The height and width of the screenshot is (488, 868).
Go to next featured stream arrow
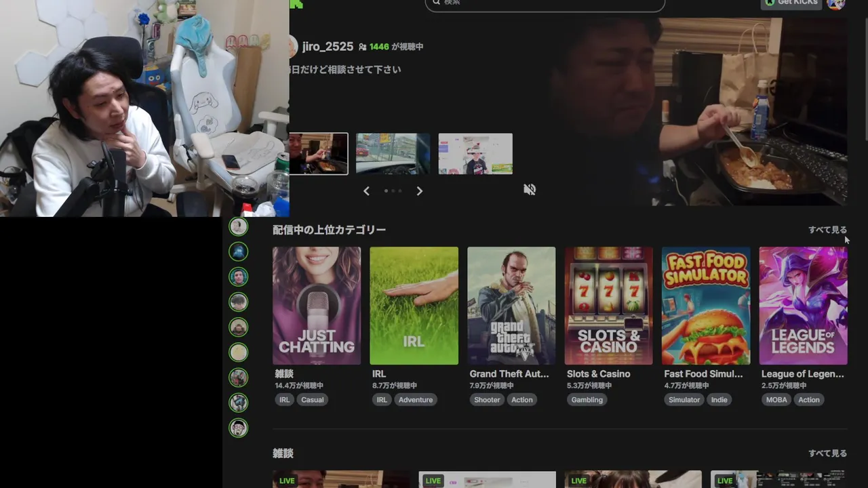(x=419, y=191)
